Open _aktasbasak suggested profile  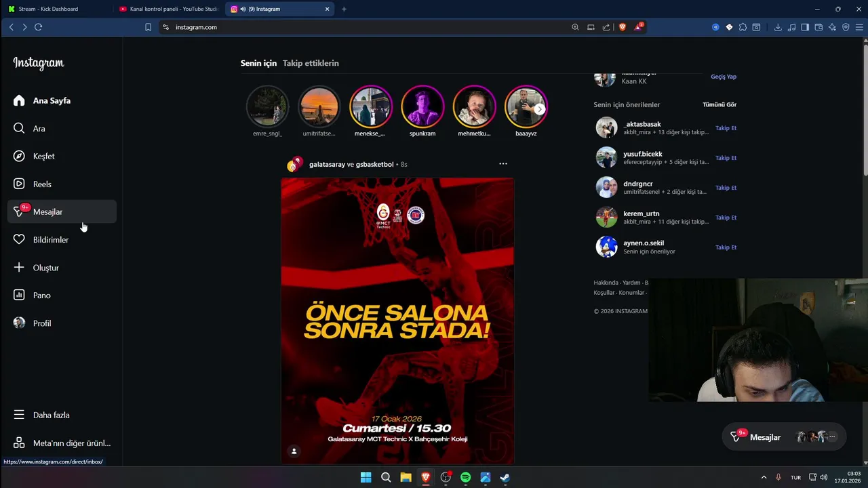(x=642, y=124)
